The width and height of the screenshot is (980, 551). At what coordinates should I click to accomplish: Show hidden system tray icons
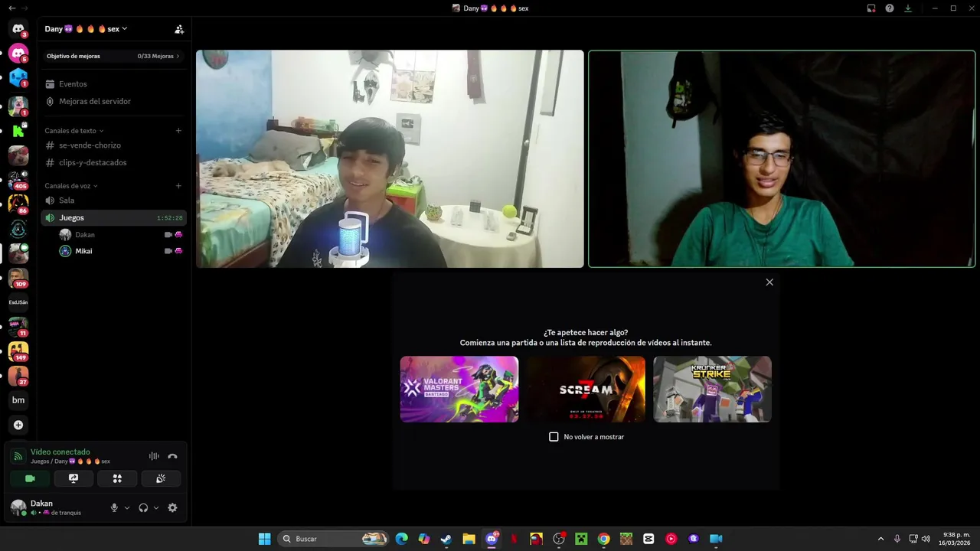click(x=880, y=539)
